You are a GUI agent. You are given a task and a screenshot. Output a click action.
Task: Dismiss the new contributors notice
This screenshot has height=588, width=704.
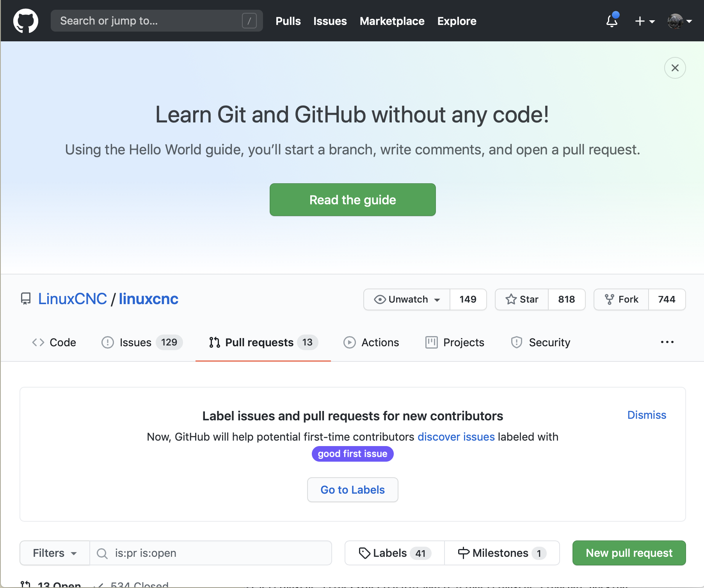pyautogui.click(x=647, y=415)
